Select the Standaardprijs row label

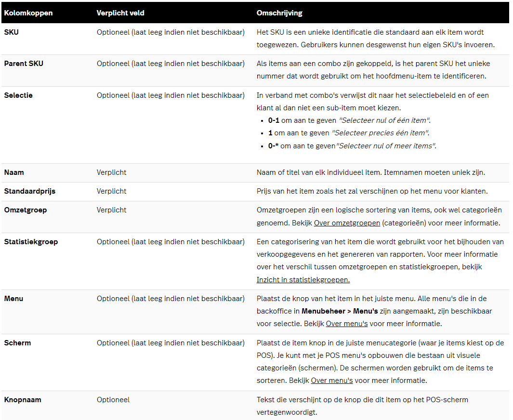coord(29,191)
